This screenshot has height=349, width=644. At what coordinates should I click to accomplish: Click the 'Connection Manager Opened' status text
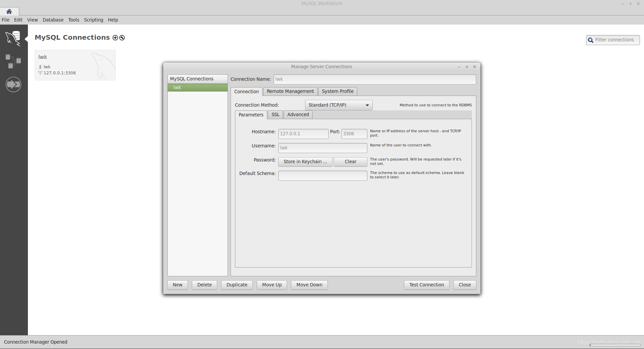click(x=36, y=342)
